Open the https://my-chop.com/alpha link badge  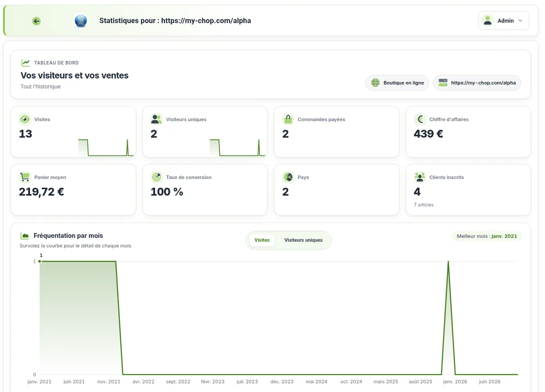(477, 83)
